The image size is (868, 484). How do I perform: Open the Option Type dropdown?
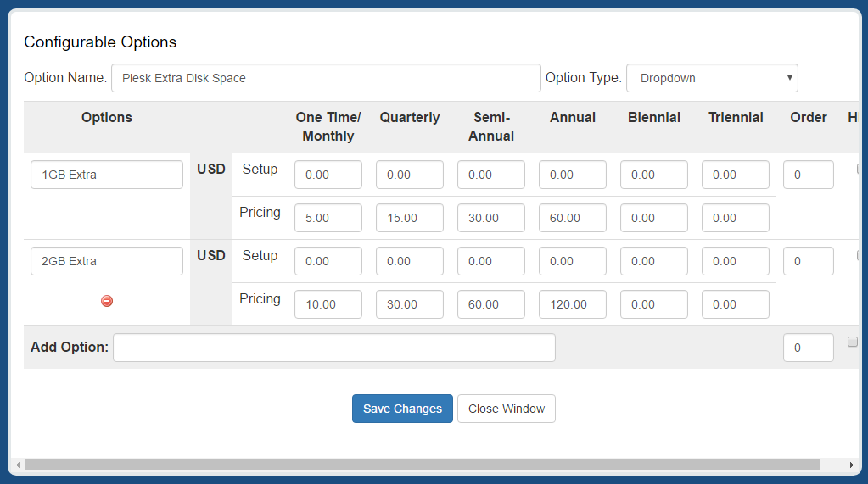712,78
